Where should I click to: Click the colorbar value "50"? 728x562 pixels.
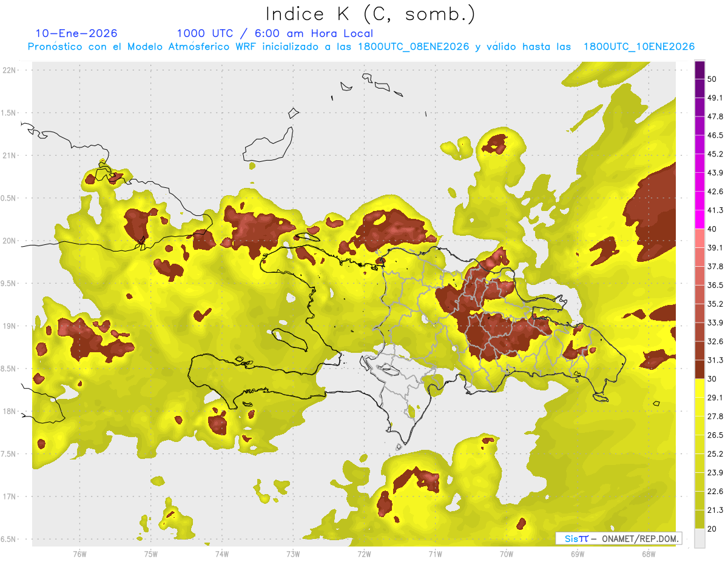[712, 79]
